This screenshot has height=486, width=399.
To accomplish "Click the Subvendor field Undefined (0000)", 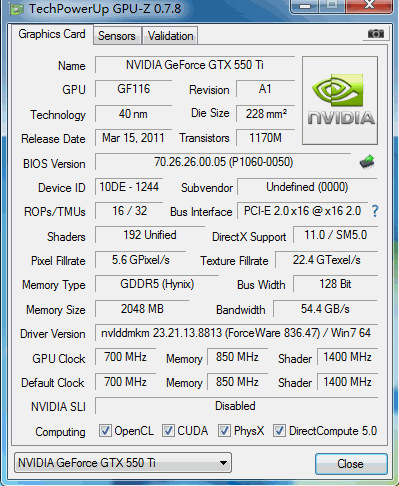I will point(307,187).
